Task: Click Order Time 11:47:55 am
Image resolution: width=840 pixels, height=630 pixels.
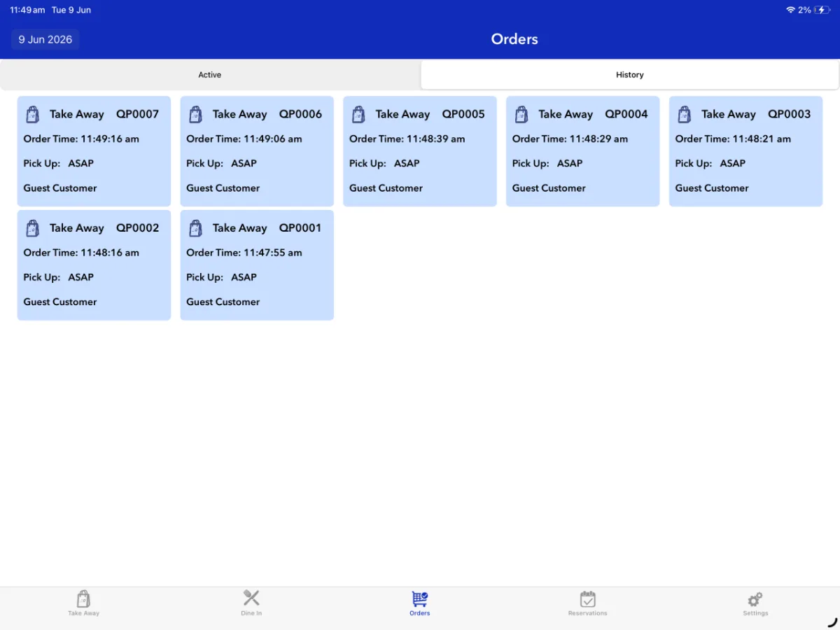Action: [x=244, y=253]
